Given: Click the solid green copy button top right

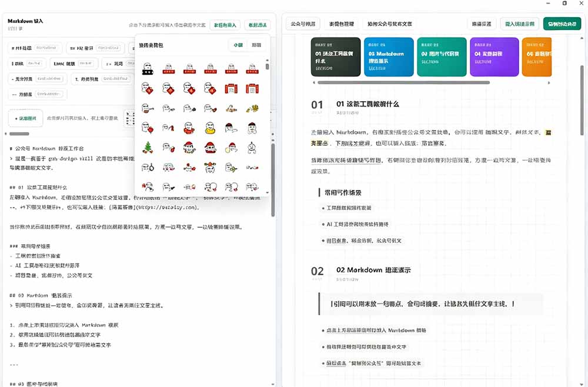Looking at the screenshot, I should click(562, 24).
